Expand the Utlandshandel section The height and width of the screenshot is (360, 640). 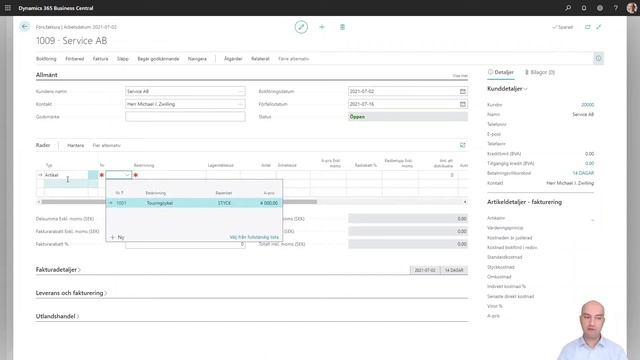click(x=57, y=316)
